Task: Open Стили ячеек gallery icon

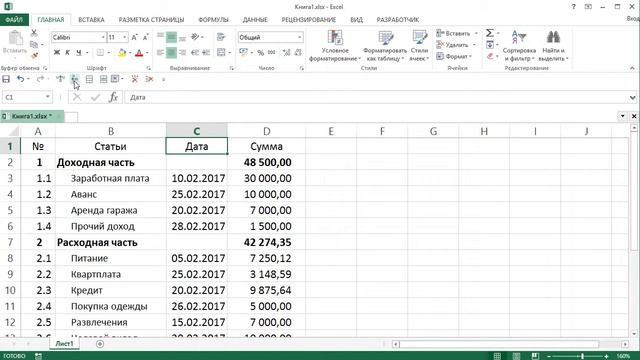Action: pyautogui.click(x=419, y=38)
